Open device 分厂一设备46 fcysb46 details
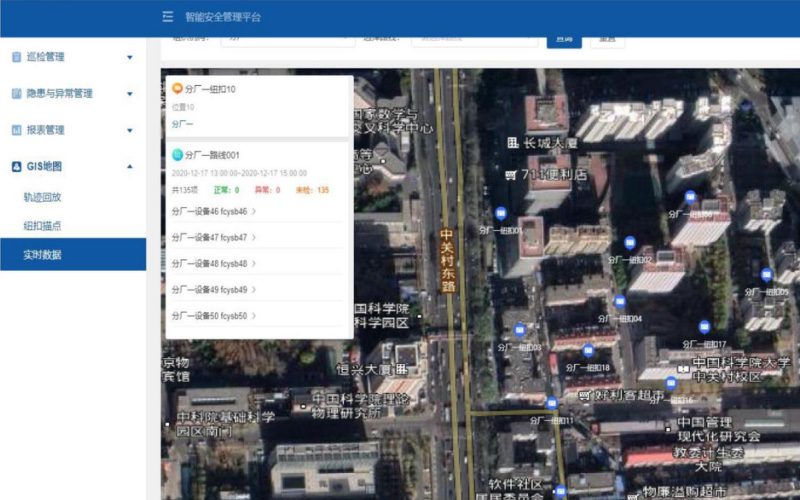 pos(214,212)
